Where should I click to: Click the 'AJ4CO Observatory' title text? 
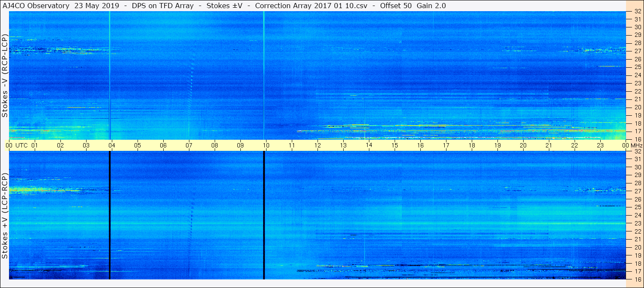click(36, 6)
